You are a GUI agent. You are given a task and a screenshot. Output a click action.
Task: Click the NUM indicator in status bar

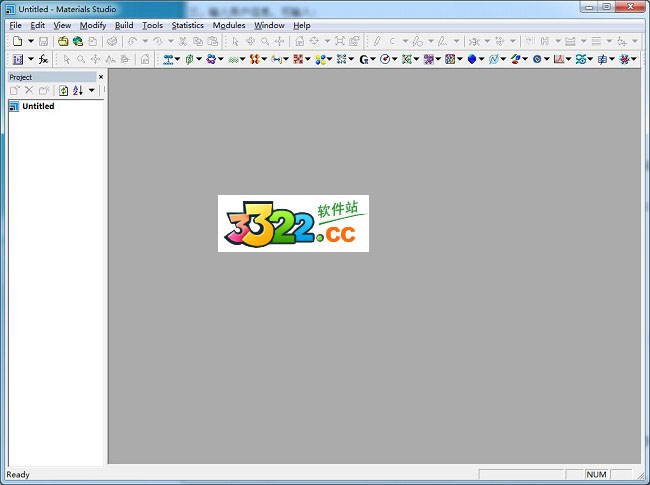pos(596,474)
